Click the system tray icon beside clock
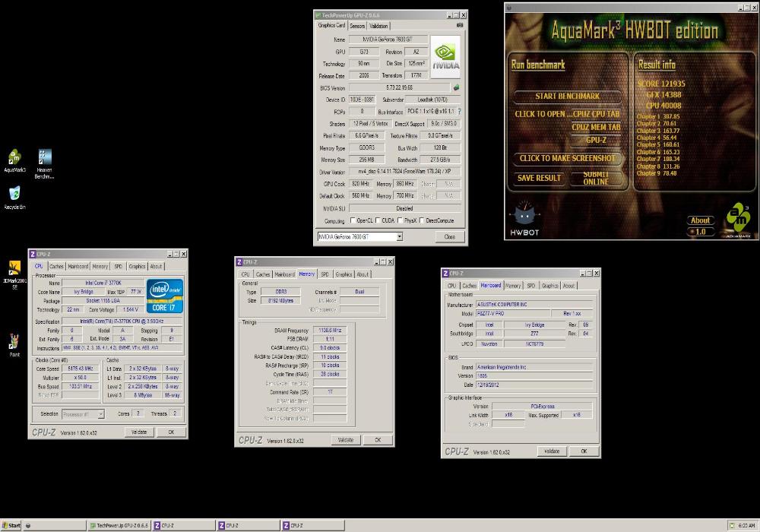 click(732, 525)
